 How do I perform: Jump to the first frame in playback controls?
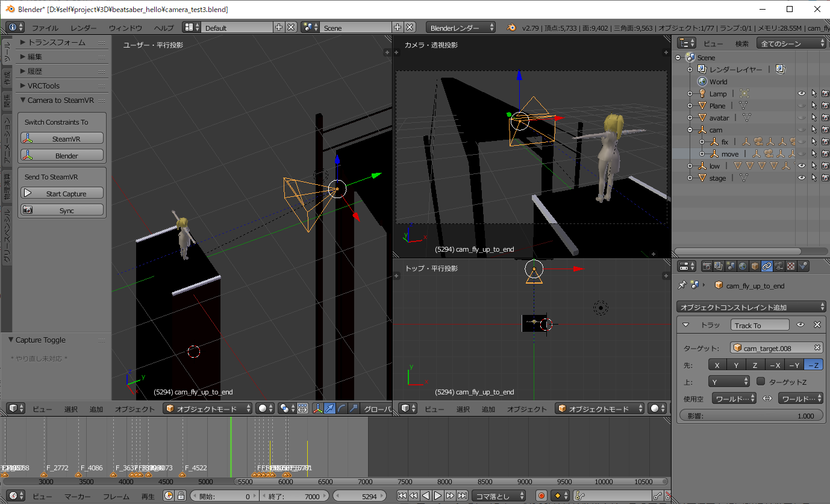pos(402,496)
